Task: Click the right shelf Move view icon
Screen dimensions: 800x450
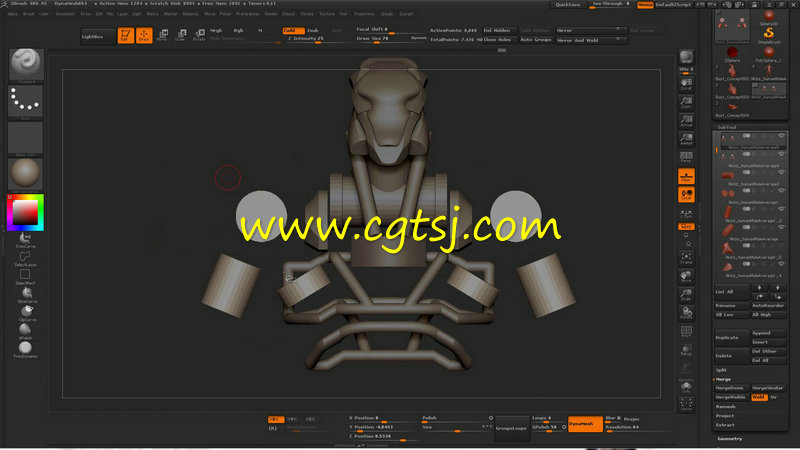Action: coord(686,277)
